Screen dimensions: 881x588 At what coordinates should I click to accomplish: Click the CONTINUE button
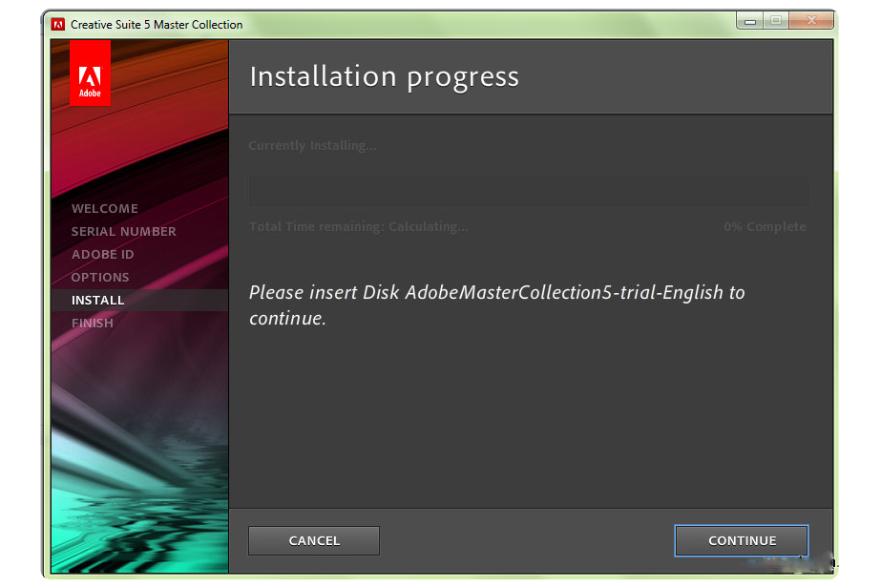741,541
